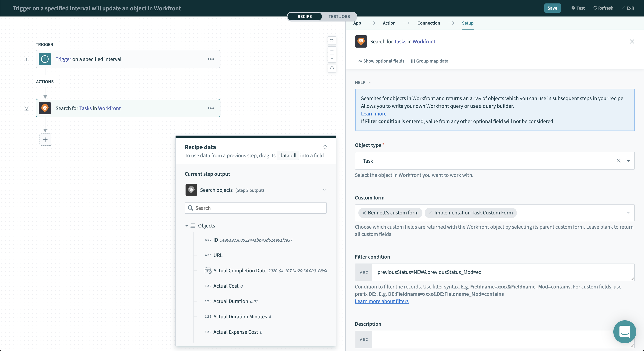644x351 pixels.
Task: Click the undo/reset icon above zoom controls
Action: [332, 40]
